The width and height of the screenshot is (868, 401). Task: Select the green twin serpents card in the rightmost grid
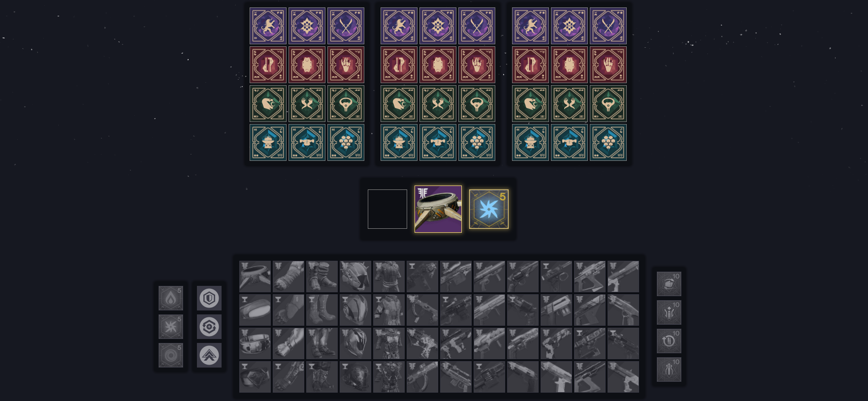click(569, 103)
